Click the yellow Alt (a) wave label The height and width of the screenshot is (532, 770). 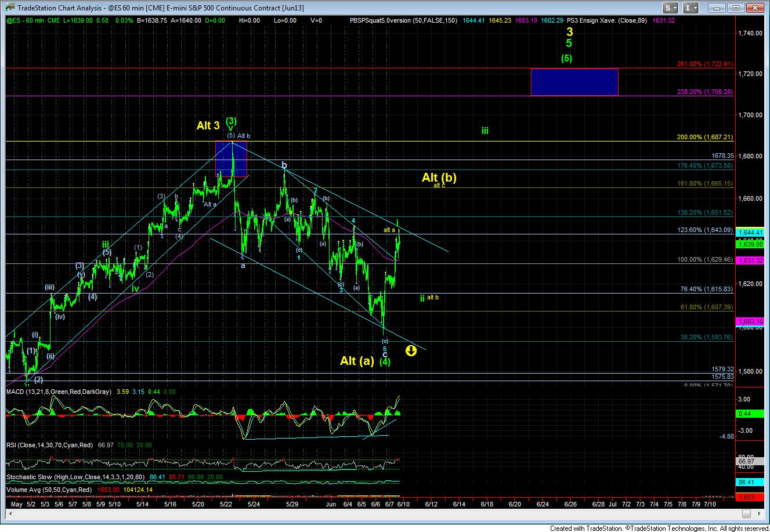357,361
